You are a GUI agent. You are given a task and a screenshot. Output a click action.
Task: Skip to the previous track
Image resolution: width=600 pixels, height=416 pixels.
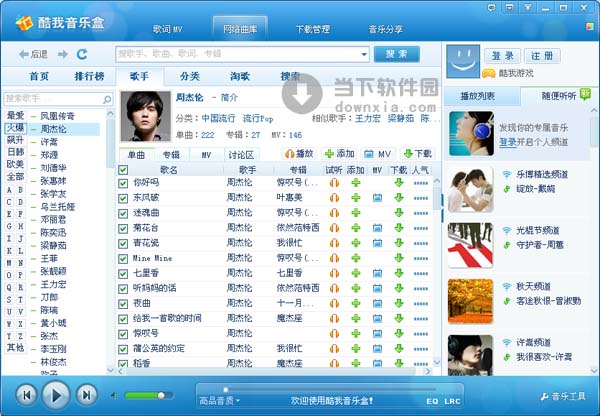26,395
